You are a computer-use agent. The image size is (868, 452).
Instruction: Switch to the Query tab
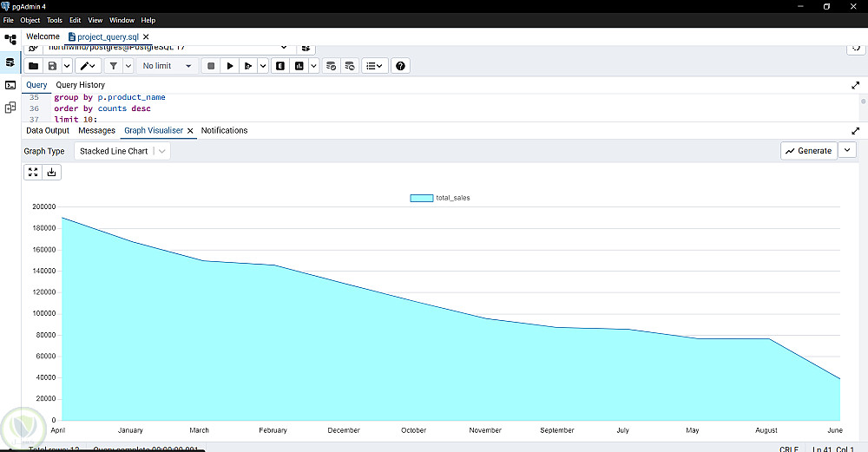click(36, 85)
